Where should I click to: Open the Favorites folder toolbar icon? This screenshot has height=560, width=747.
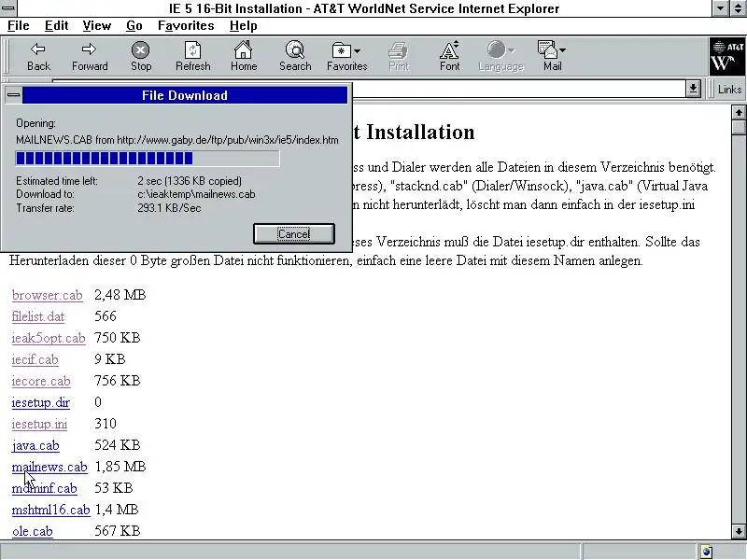(x=341, y=50)
